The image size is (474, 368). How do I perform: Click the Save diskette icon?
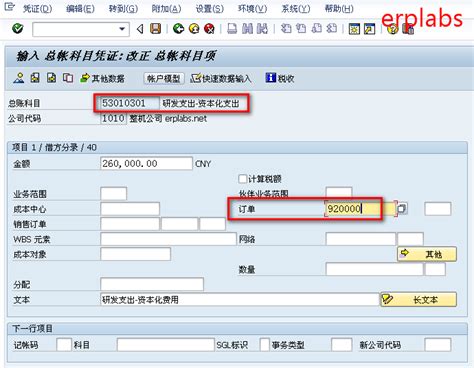click(155, 29)
